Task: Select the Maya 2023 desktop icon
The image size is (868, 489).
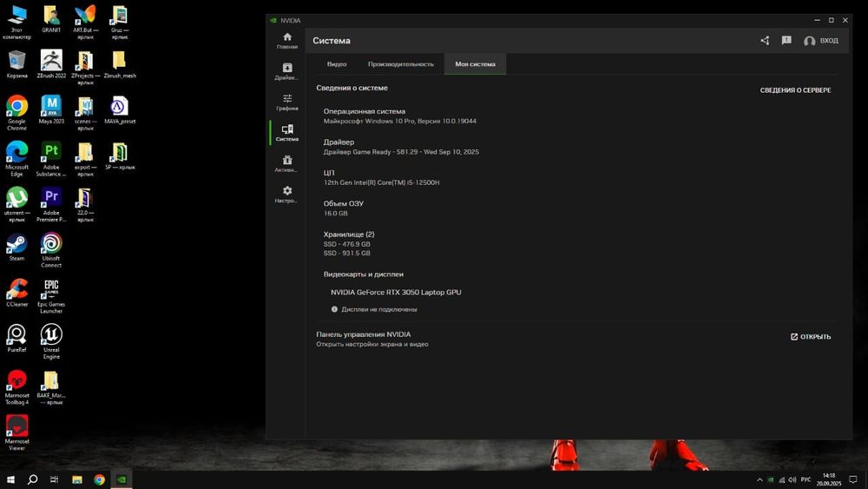Action: tap(51, 109)
